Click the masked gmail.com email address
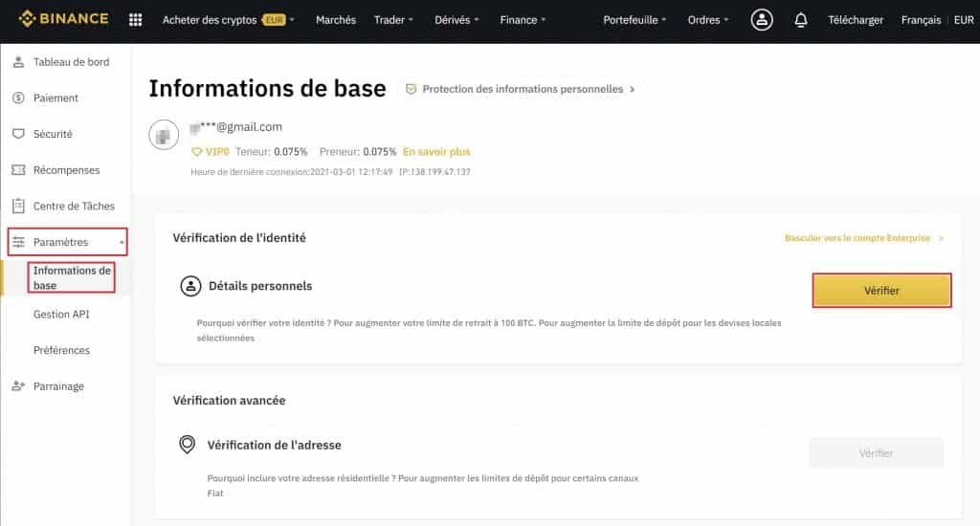Image resolution: width=980 pixels, height=526 pixels. click(x=236, y=127)
